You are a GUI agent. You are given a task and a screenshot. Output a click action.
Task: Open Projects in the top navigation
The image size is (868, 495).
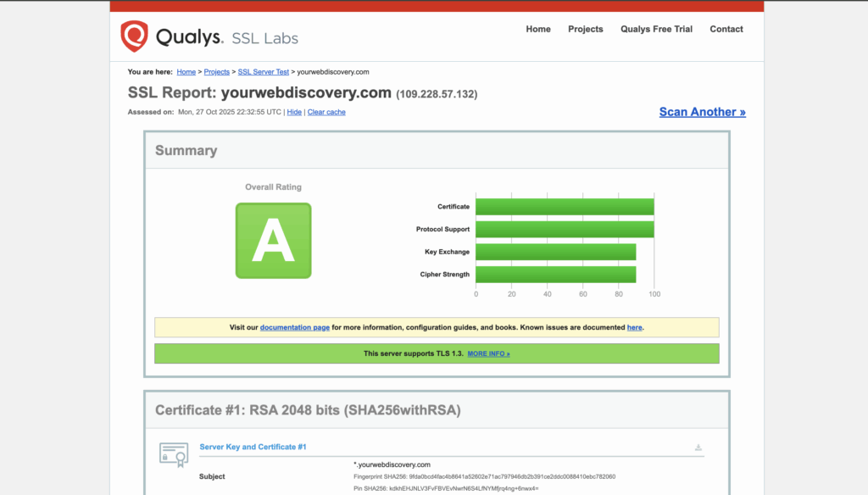click(586, 29)
